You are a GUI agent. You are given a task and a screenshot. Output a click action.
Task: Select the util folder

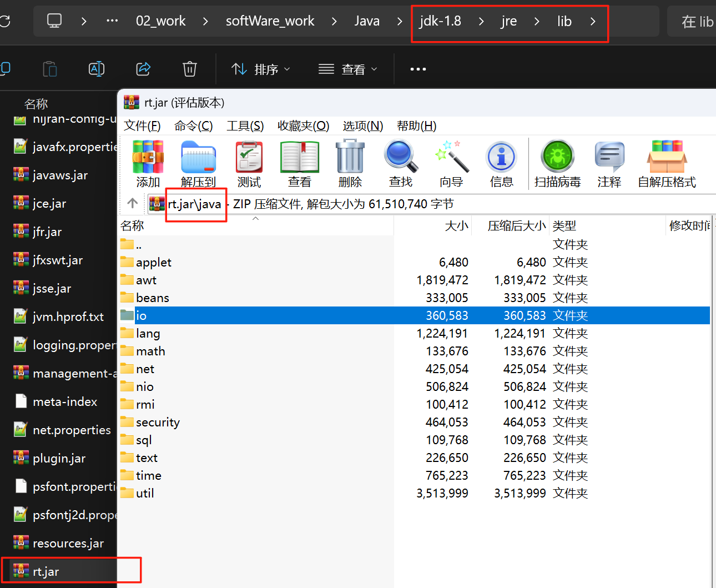(145, 493)
